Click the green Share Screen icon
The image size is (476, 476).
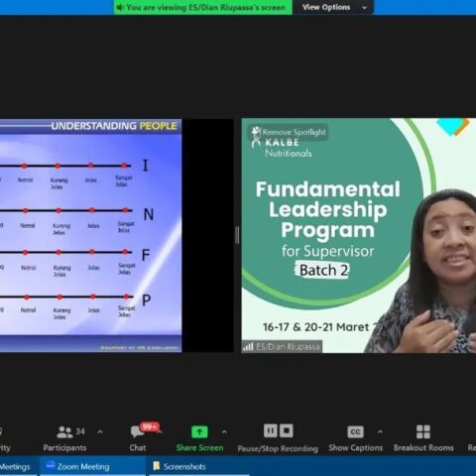(199, 431)
